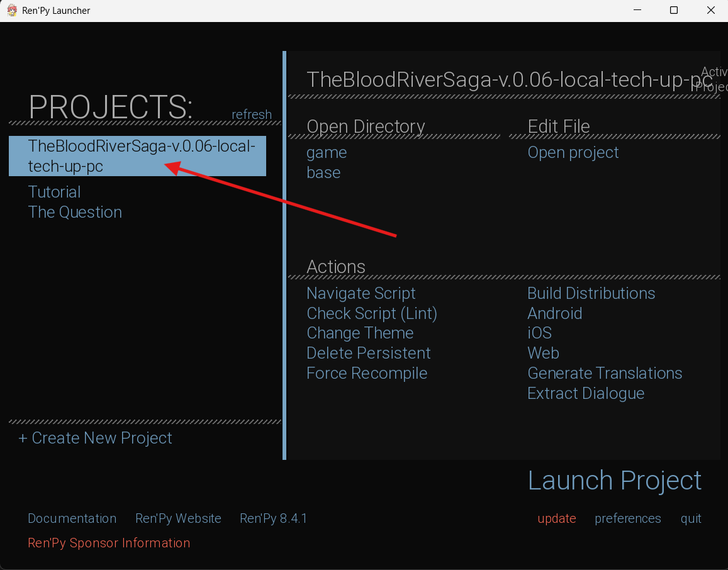The image size is (728, 570).
Task: Click Open project under Edit File
Action: pyautogui.click(x=573, y=153)
